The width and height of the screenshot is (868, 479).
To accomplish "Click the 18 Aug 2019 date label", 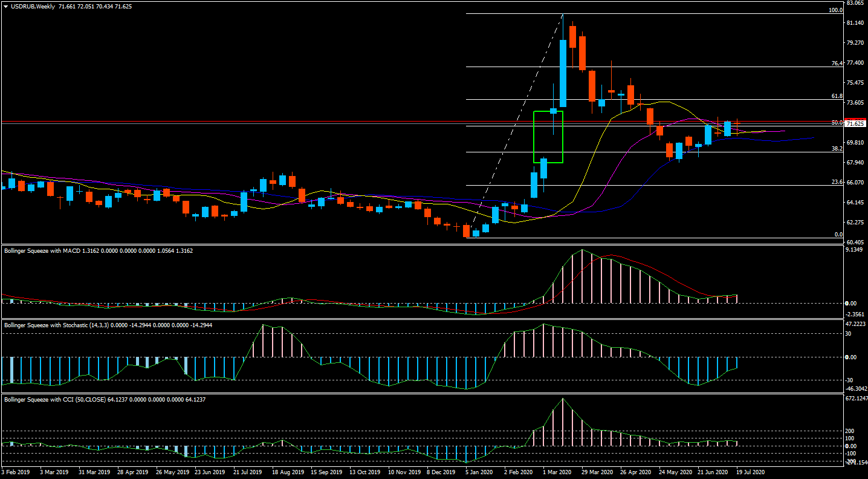I will point(288,471).
